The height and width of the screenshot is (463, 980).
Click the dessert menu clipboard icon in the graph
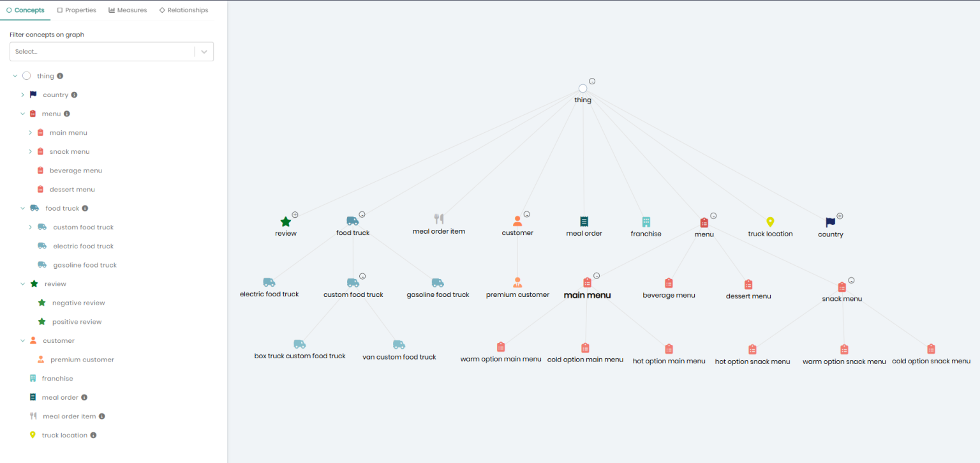(748, 284)
